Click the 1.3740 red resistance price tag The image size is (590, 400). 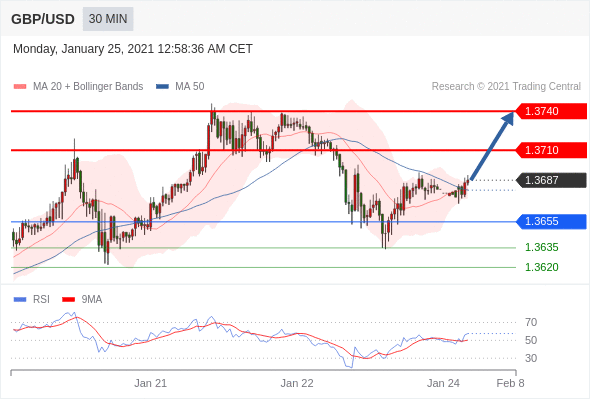point(550,111)
